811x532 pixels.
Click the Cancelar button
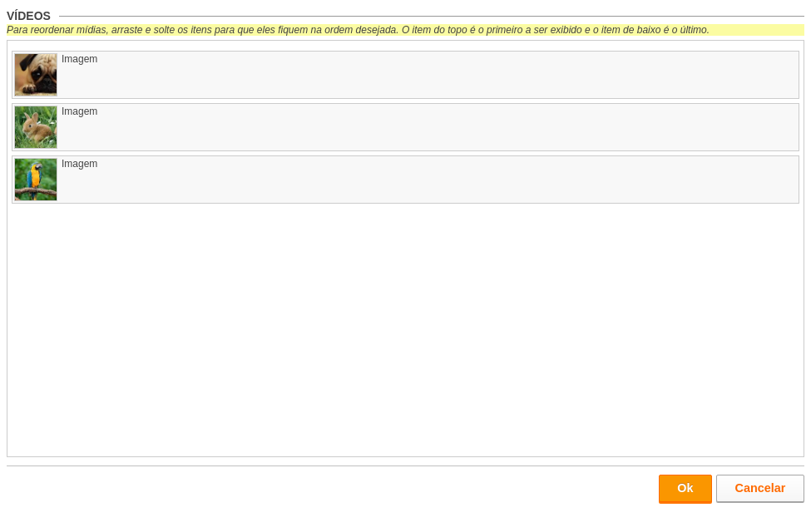point(759,489)
